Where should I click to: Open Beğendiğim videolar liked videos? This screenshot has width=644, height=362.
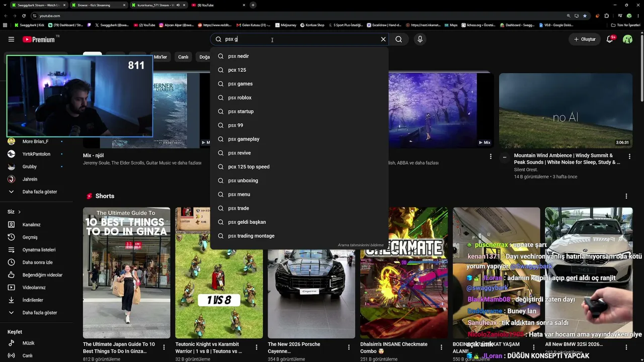click(36, 275)
